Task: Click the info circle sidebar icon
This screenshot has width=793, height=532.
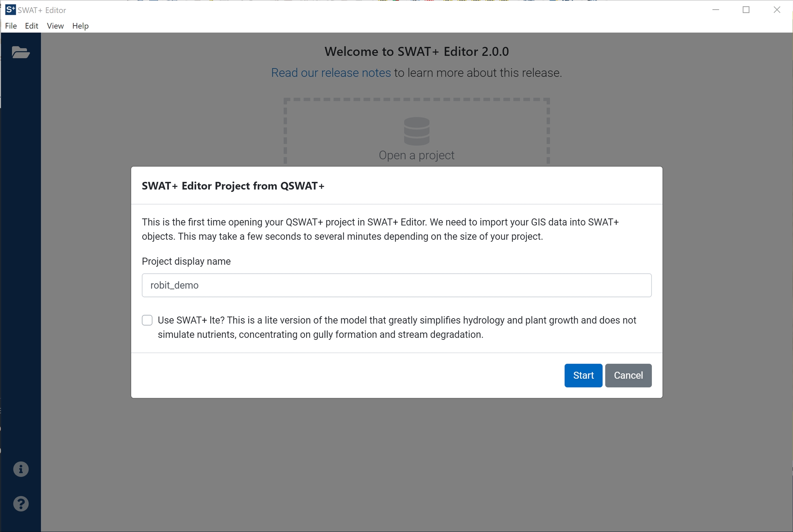Action: (21, 469)
